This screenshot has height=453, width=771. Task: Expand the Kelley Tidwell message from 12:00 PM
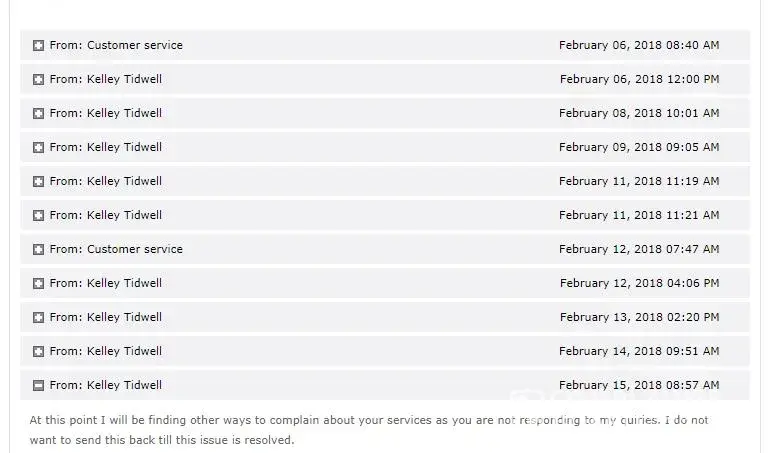click(39, 80)
